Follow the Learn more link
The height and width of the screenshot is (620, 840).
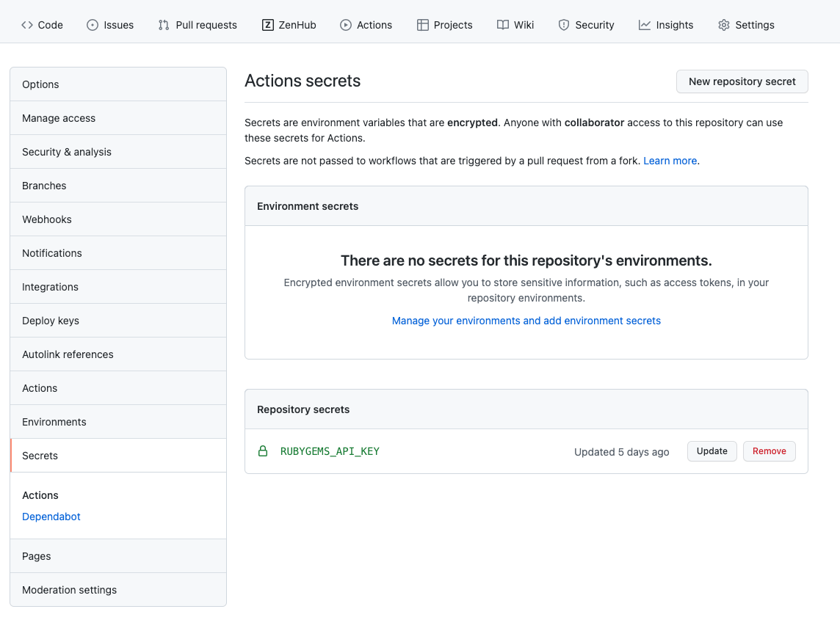pyautogui.click(x=670, y=161)
